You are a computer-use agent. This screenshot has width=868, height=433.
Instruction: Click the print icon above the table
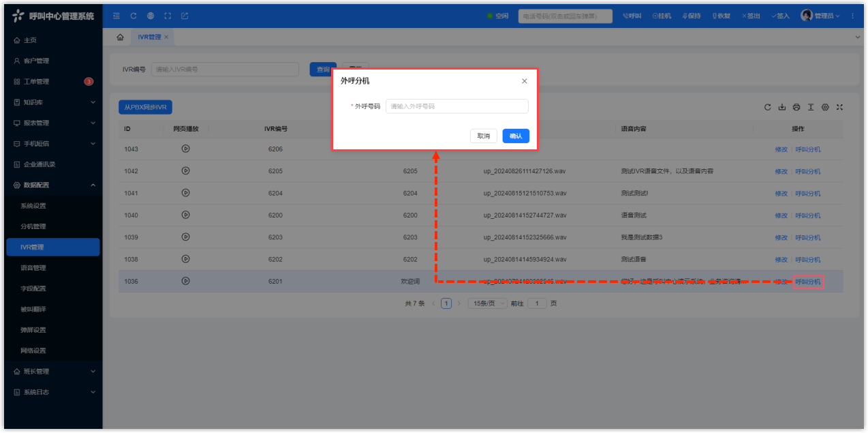point(796,107)
